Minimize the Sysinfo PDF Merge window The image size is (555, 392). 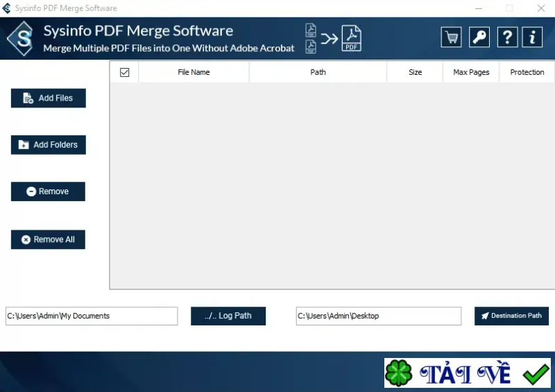point(479,8)
